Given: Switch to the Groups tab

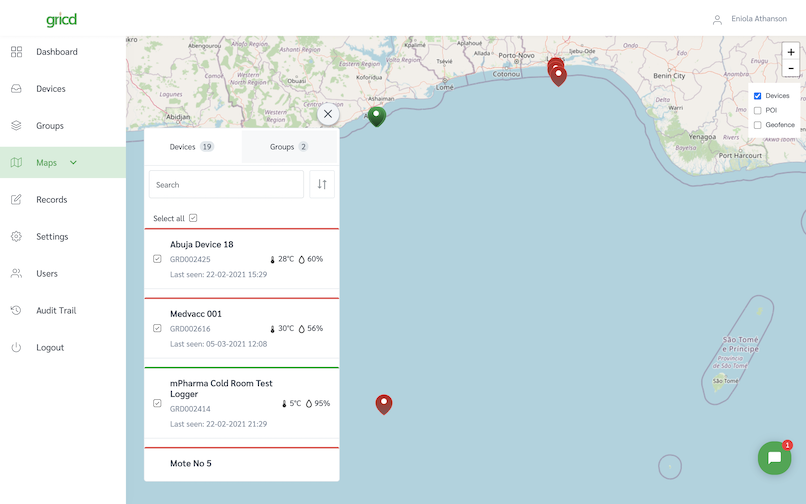Looking at the screenshot, I should pyautogui.click(x=289, y=147).
